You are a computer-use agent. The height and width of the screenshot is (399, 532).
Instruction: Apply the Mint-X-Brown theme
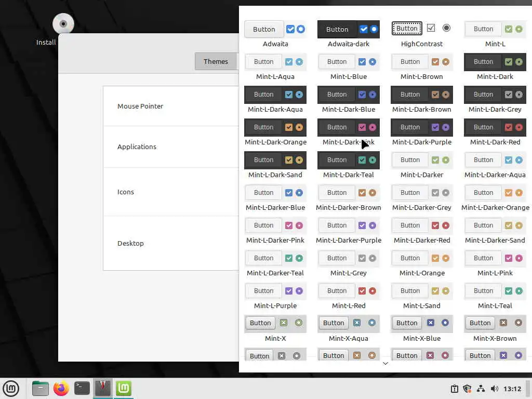click(495, 329)
